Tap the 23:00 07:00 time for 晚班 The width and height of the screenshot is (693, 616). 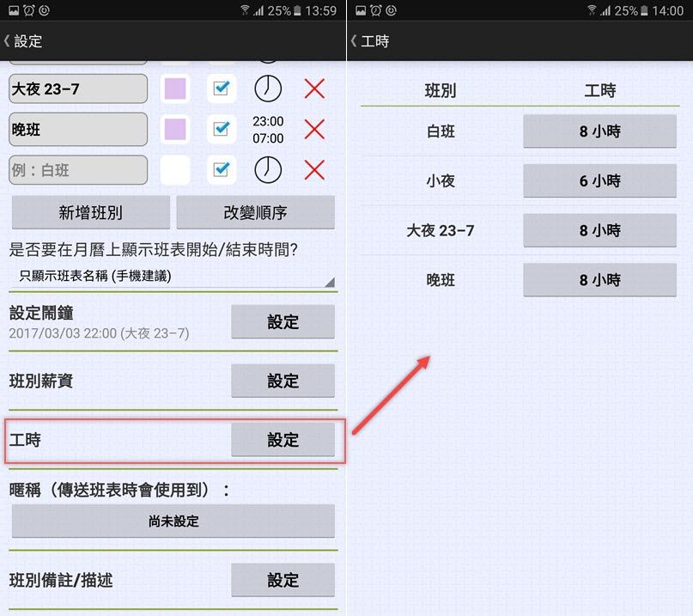tap(268, 130)
